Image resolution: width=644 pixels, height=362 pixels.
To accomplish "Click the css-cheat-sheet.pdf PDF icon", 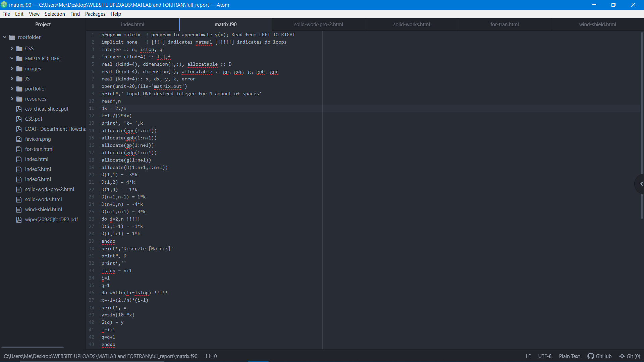I will 19,109.
